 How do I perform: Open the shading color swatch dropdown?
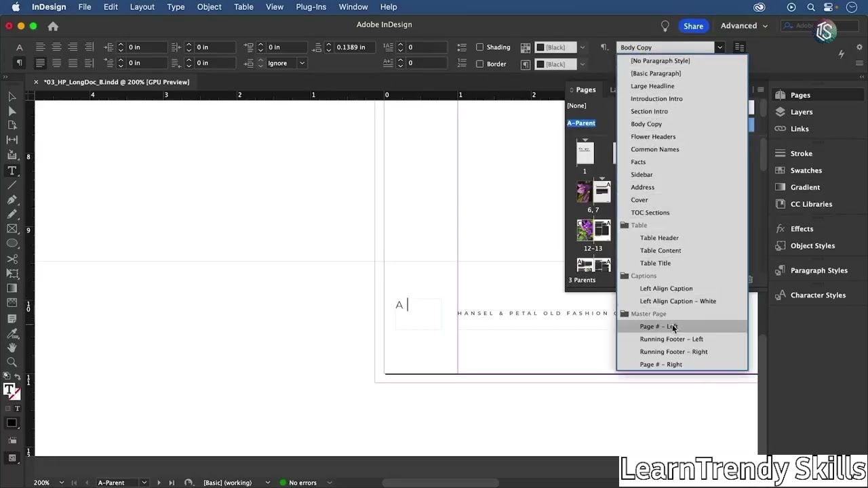coord(583,47)
